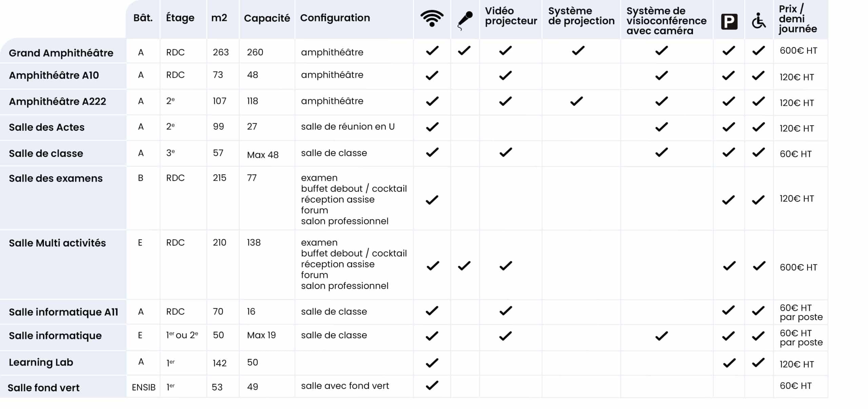Viewport: 868px width, 409px height.
Task: Click Salle fond vert Wi-Fi checkmark
Action: click(x=432, y=386)
